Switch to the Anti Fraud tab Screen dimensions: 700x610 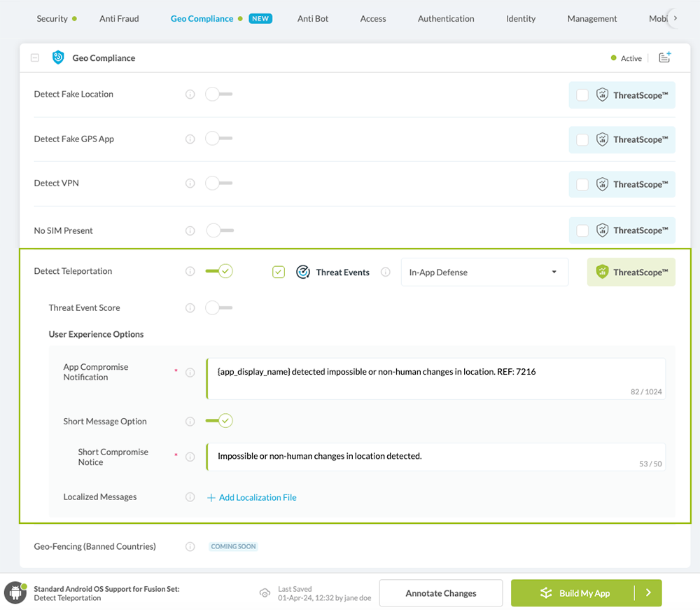pyautogui.click(x=119, y=19)
